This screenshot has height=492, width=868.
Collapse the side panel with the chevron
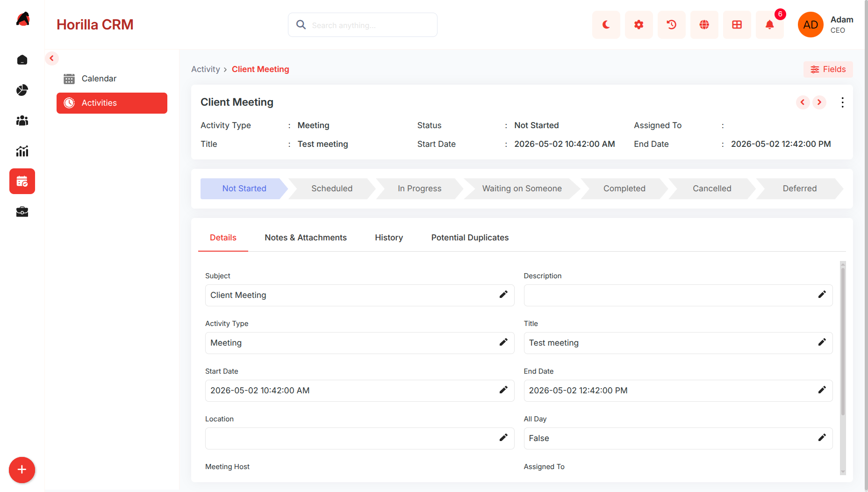pos(51,58)
